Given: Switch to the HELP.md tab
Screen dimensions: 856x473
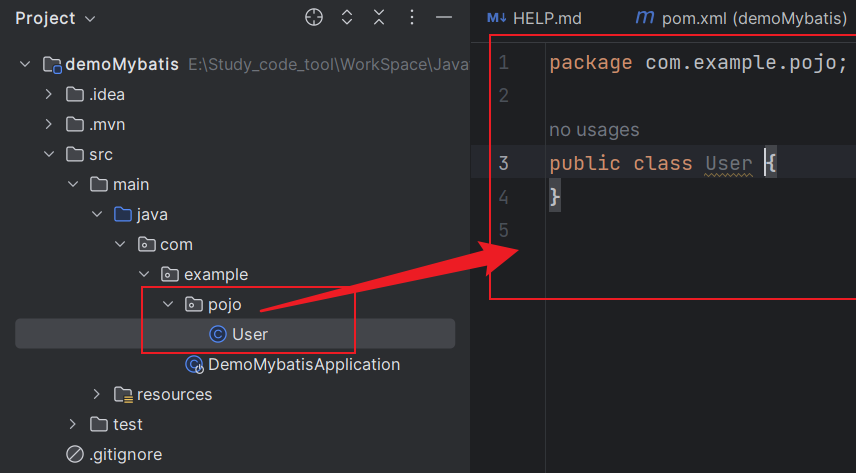Looking at the screenshot, I should pos(535,18).
